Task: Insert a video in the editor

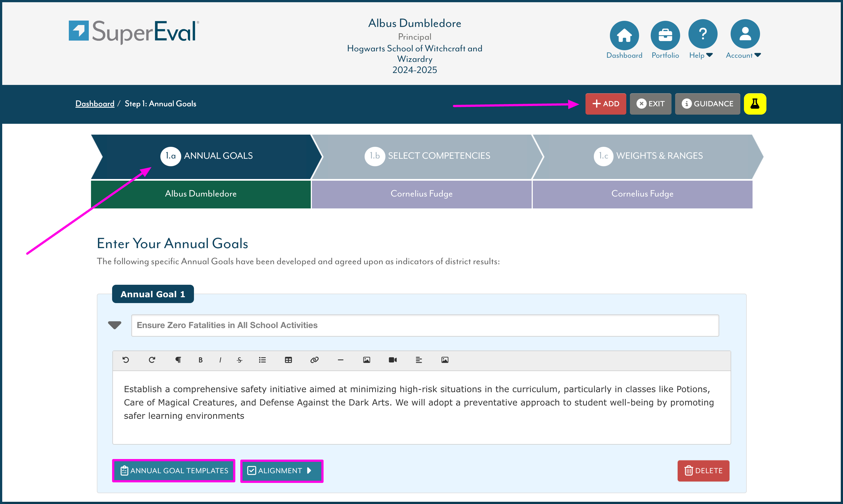Action: click(393, 360)
